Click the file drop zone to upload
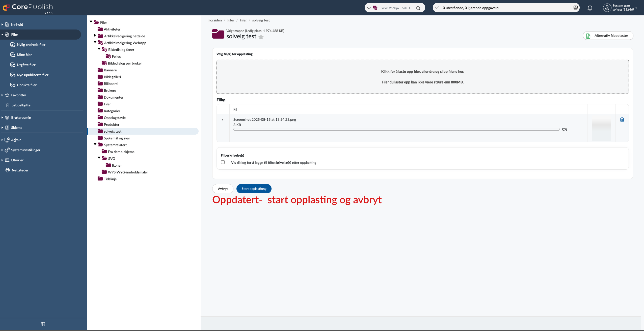 point(423,77)
